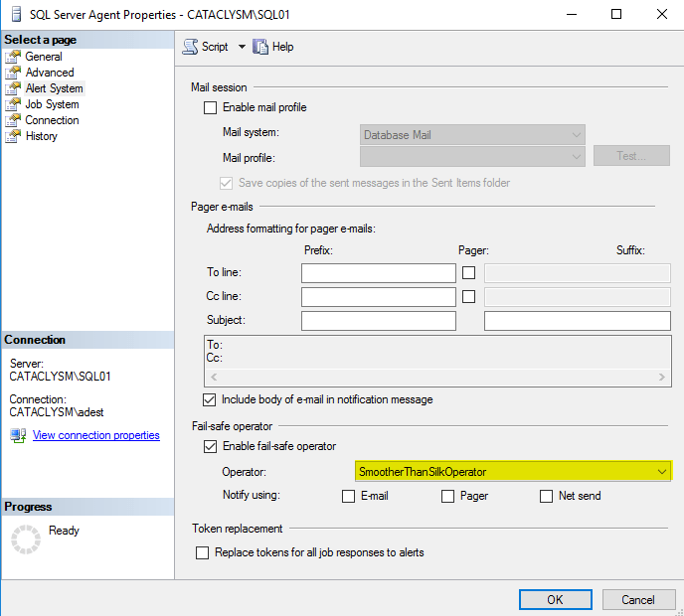Select the Alert System page
684x616 pixels.
(54, 88)
